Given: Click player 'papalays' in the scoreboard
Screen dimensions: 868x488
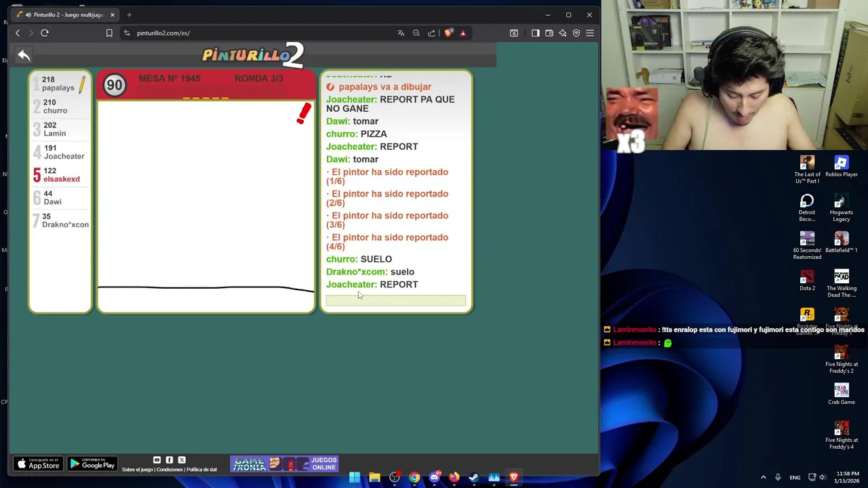Looking at the screenshot, I should [x=60, y=84].
